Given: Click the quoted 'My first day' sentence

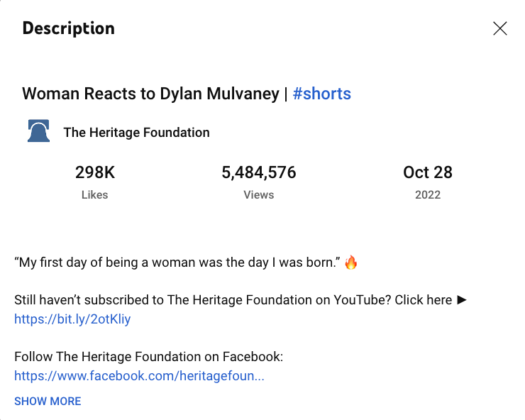Looking at the screenshot, I should pyautogui.click(x=177, y=263).
